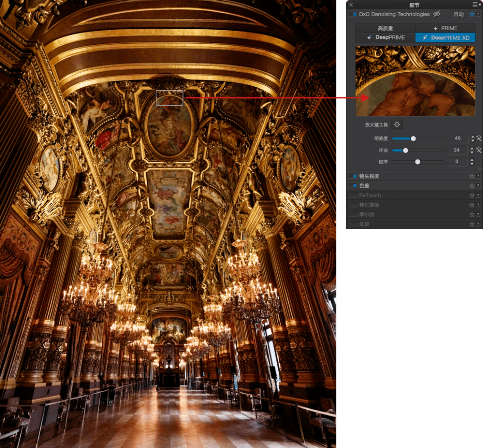Select the DeepPRIME XD denoising mode
483x448 pixels.
(x=445, y=38)
